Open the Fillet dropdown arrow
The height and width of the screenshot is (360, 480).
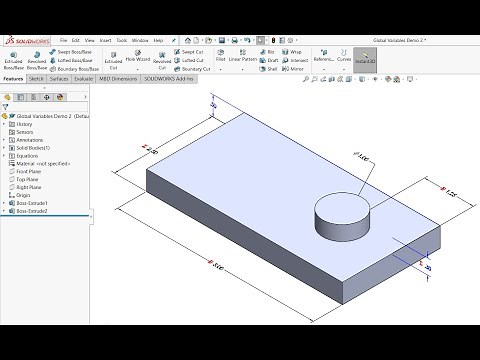tap(221, 69)
